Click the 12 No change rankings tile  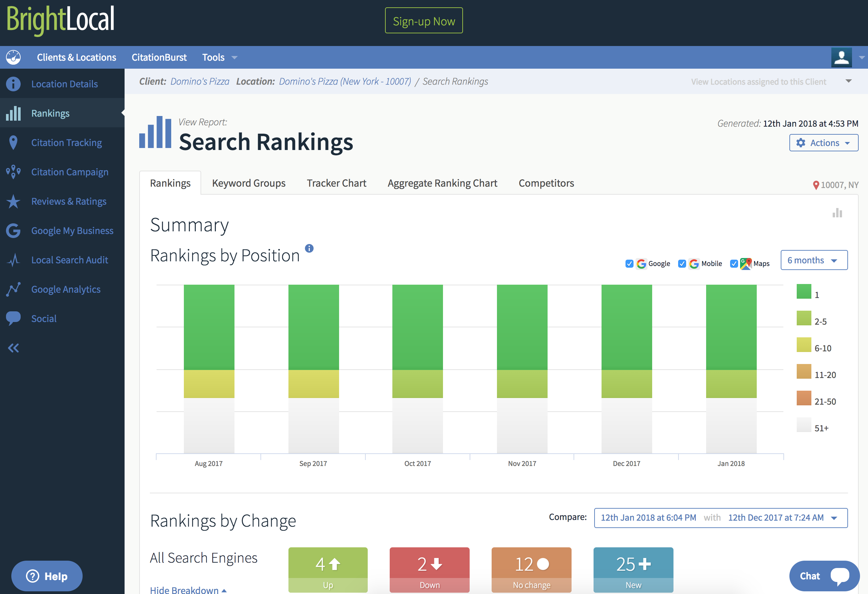pyautogui.click(x=531, y=570)
